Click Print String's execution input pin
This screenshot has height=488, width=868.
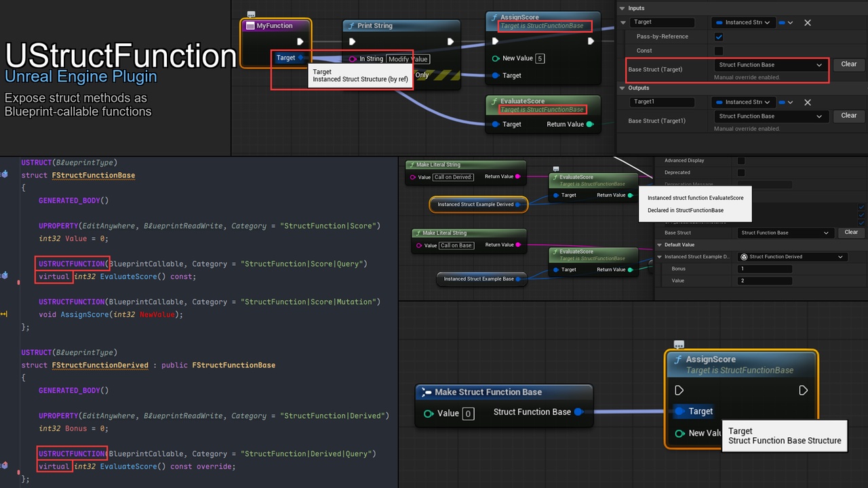(x=353, y=41)
